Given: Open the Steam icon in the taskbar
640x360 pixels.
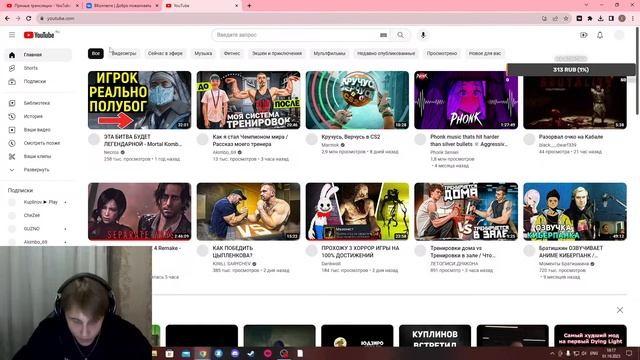Looking at the screenshot, I should click(251, 353).
